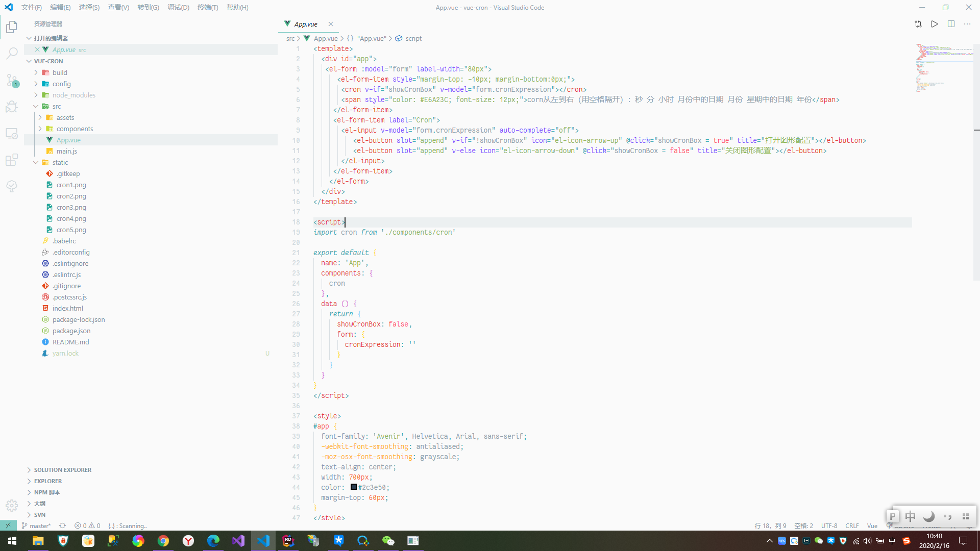
Task: Show hidden system tray icons
Action: (x=769, y=541)
